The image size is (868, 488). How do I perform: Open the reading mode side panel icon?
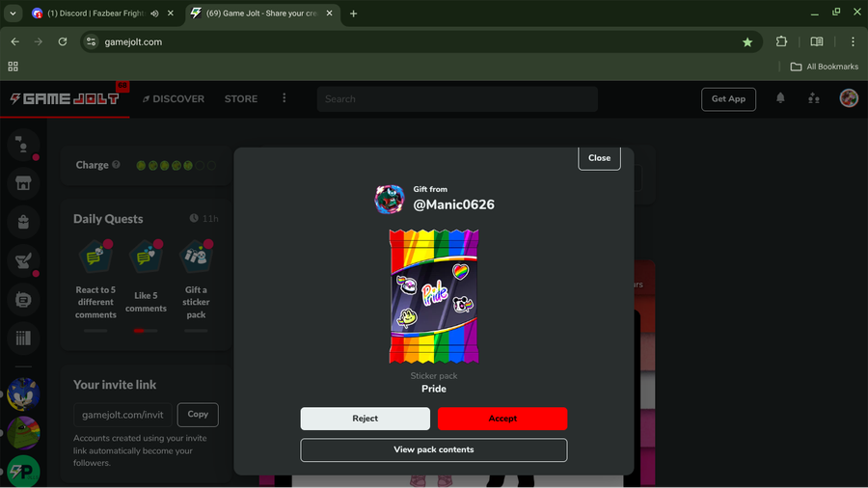click(x=817, y=41)
